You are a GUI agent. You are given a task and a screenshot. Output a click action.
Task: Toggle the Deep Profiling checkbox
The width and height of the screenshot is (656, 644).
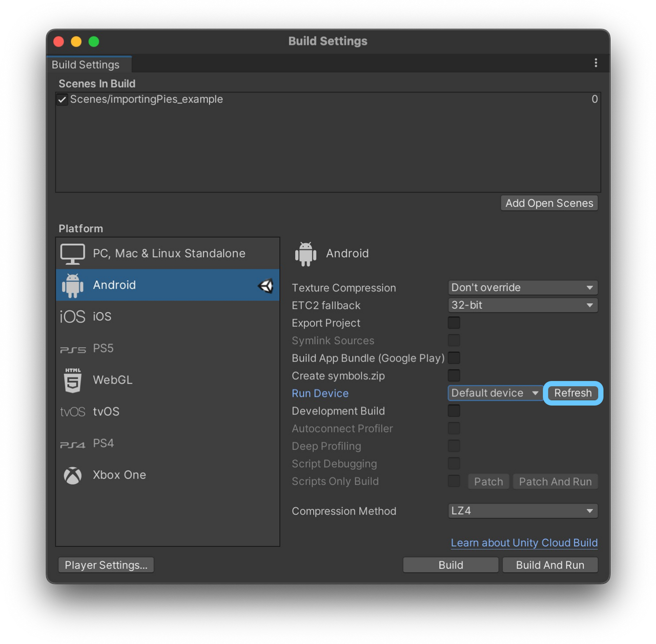point(454,446)
